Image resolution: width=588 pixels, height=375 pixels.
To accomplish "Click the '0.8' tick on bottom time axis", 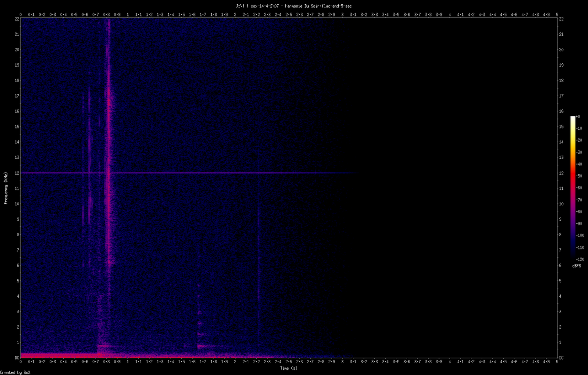I will (106, 362).
